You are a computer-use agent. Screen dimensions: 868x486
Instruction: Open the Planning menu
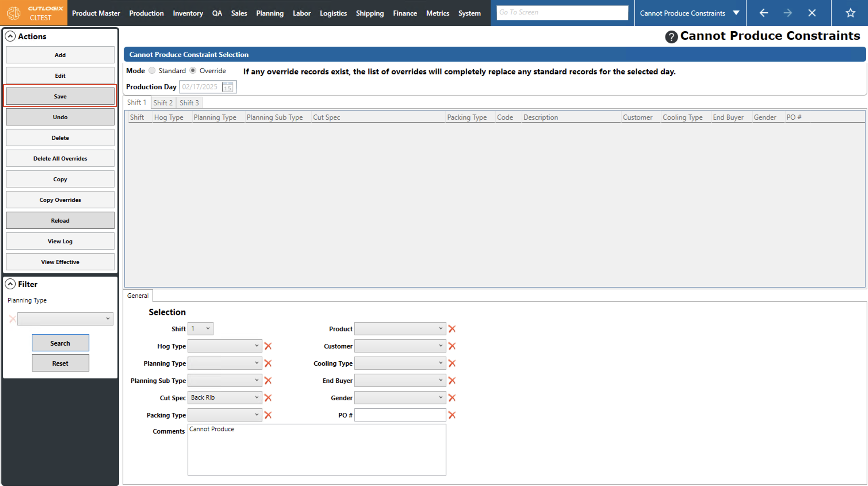(x=269, y=13)
